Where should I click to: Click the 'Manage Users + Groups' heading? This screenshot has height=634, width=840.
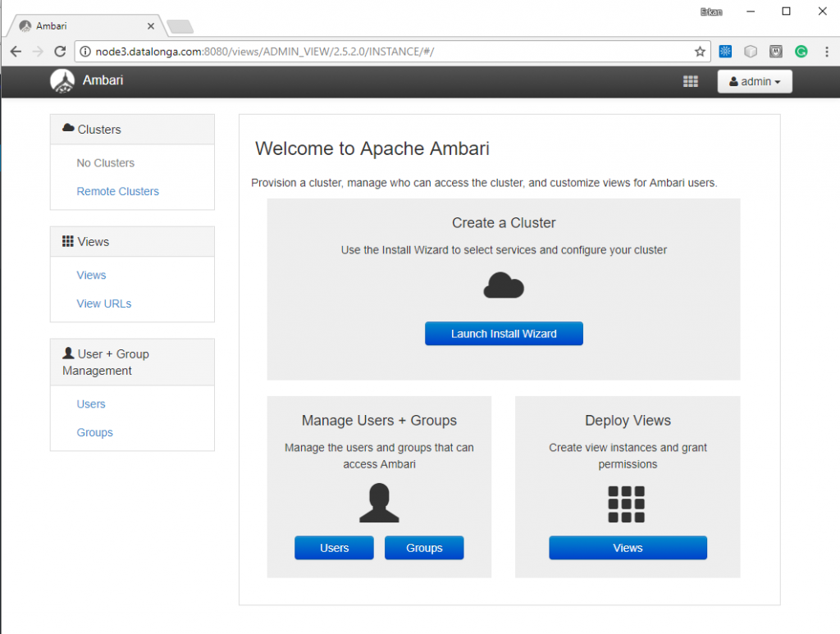[379, 421]
